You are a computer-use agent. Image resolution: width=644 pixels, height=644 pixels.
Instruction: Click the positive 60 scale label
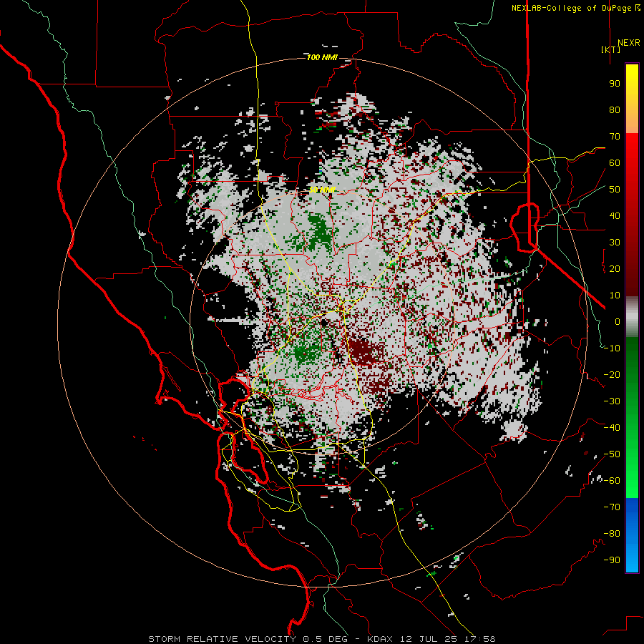pos(615,163)
